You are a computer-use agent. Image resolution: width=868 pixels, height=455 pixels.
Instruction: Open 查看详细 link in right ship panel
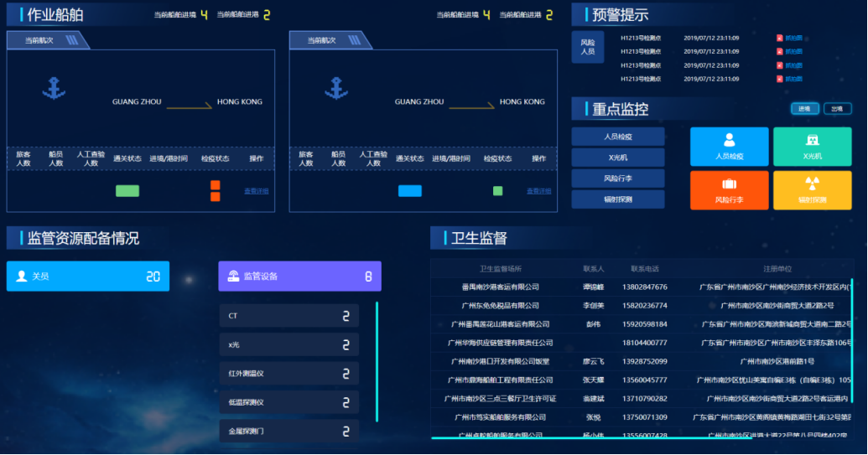(539, 191)
